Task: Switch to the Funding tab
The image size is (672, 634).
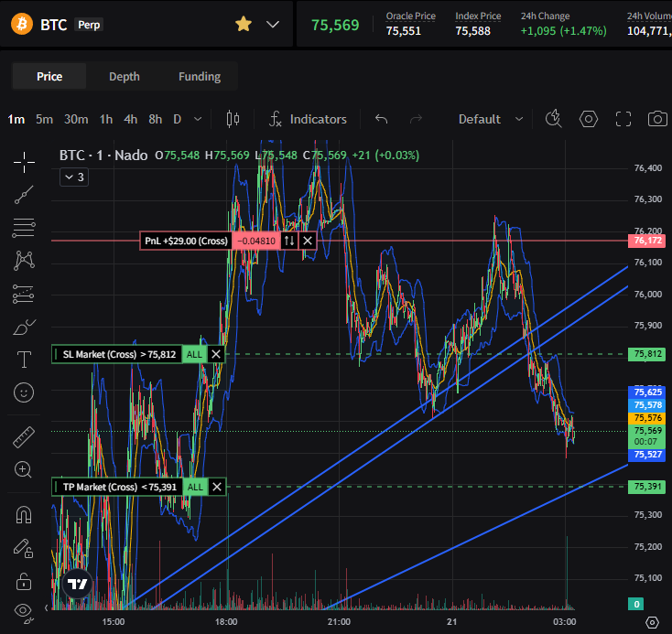Action: click(x=200, y=76)
